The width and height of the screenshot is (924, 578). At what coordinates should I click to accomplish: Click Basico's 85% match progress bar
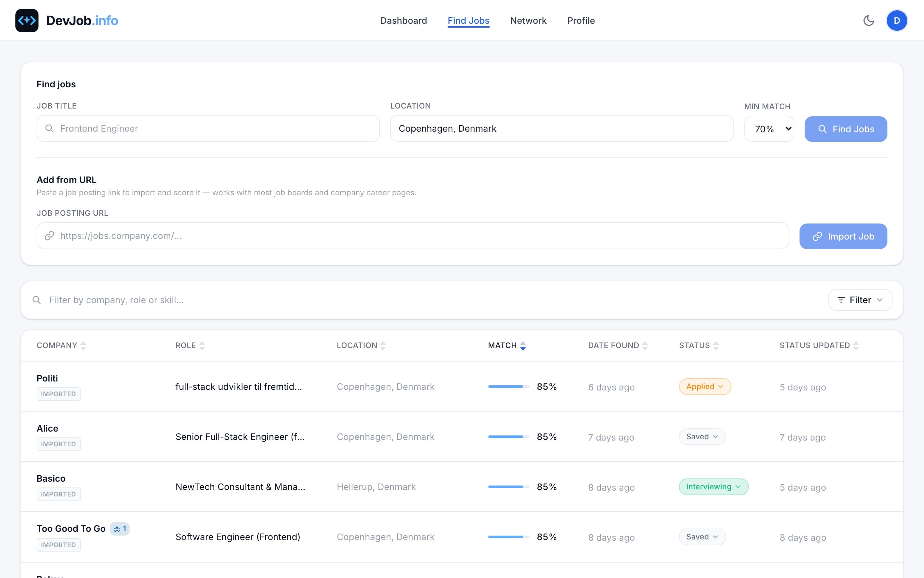tap(509, 486)
